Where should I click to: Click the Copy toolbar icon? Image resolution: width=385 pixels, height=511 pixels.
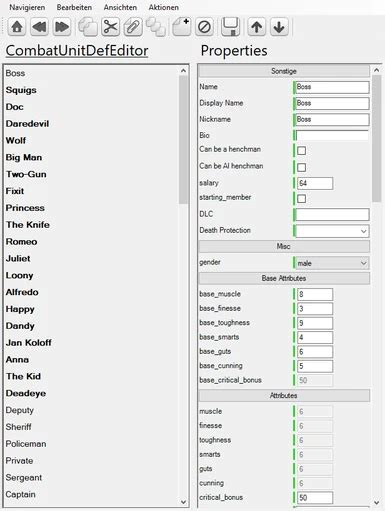coord(88,27)
